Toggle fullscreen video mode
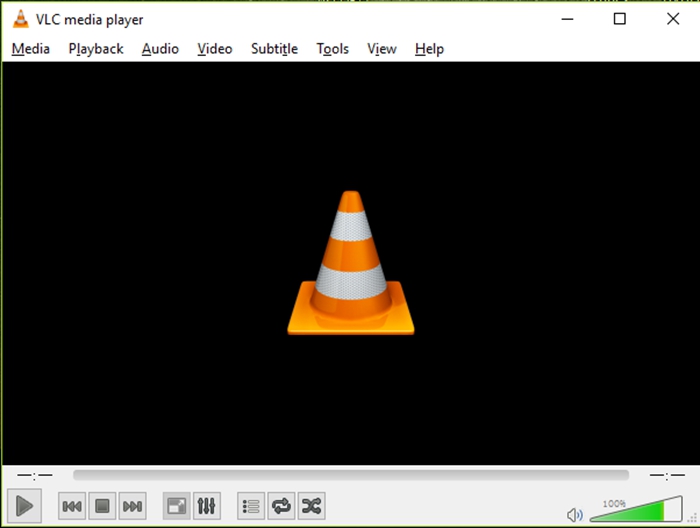Viewport: 700px width, 528px height. 177,506
